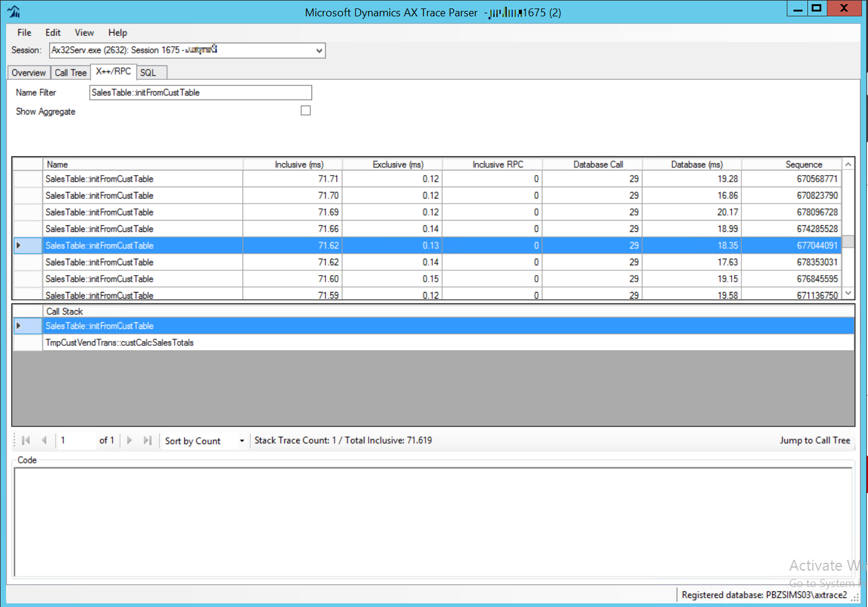The height and width of the screenshot is (607, 868).
Task: Sort by Exclusive (ms) column header
Action: [393, 164]
